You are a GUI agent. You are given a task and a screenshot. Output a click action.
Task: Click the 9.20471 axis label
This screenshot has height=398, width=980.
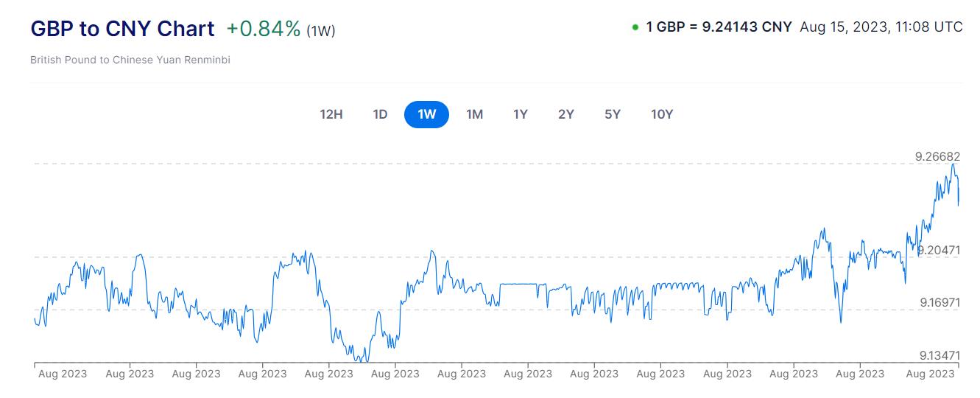pos(938,251)
